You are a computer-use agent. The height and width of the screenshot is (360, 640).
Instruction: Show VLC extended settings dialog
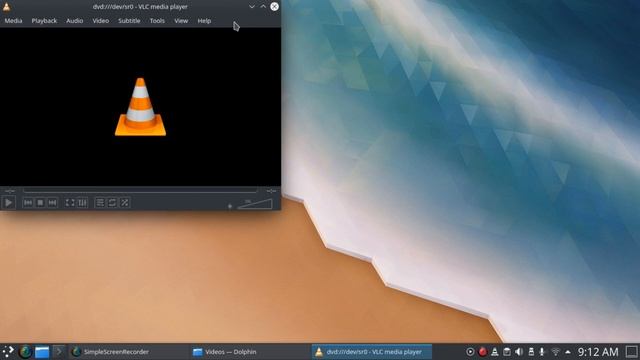tap(82, 202)
